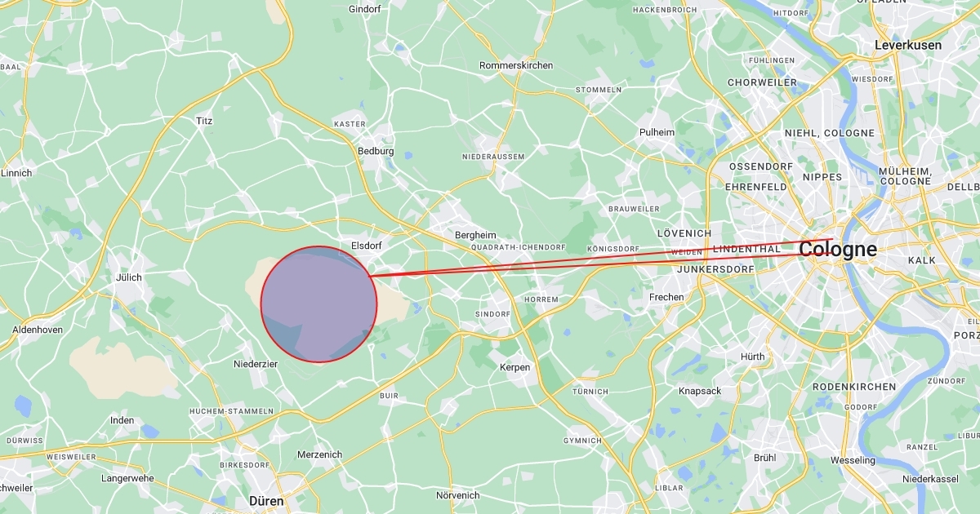Click the Bergheim town label

click(x=475, y=235)
